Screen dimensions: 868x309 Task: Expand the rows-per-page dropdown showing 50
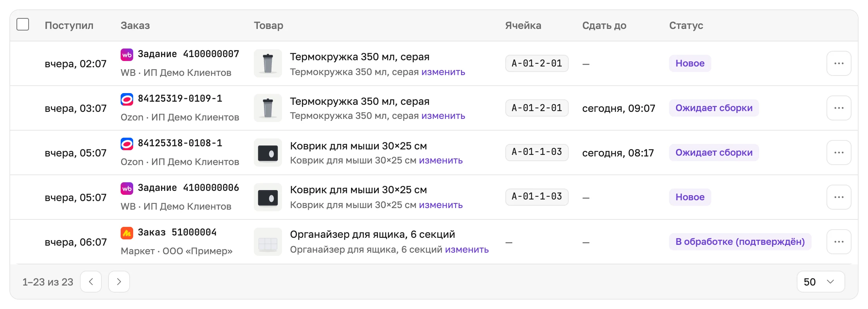click(821, 282)
